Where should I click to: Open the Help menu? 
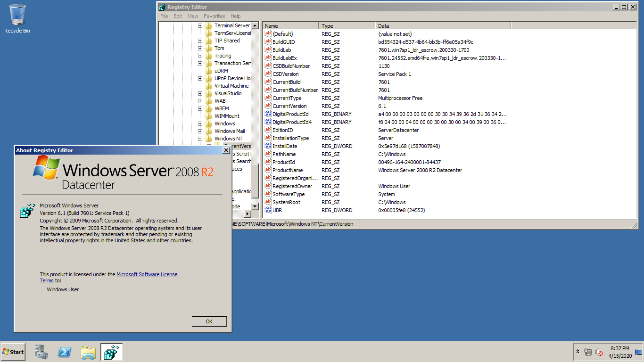236,16
